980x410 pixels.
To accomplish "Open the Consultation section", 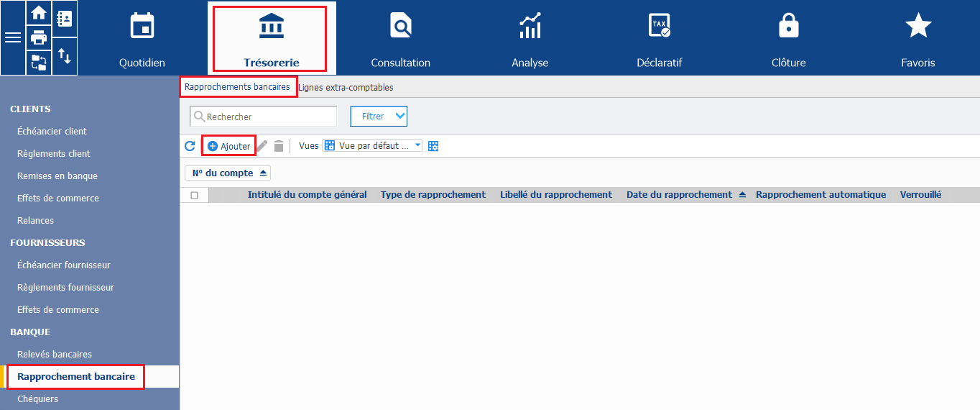I will pos(401,40).
